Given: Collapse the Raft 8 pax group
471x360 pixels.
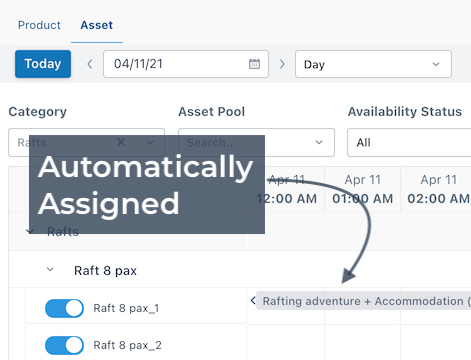Looking at the screenshot, I should (x=50, y=269).
